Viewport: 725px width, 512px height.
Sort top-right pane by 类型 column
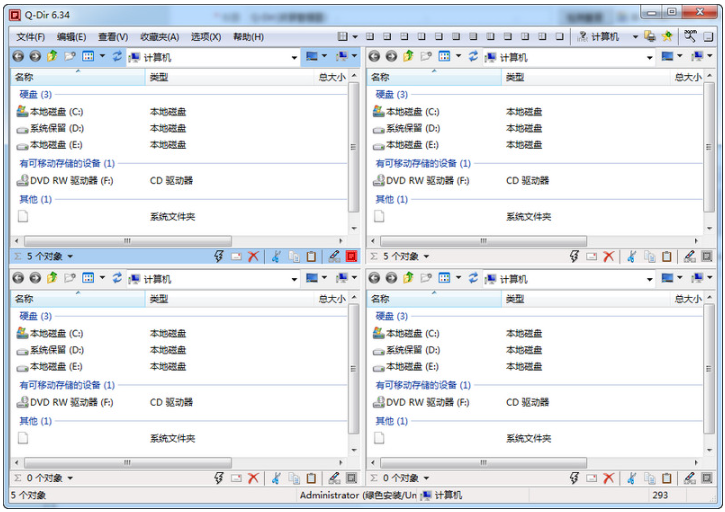point(585,77)
